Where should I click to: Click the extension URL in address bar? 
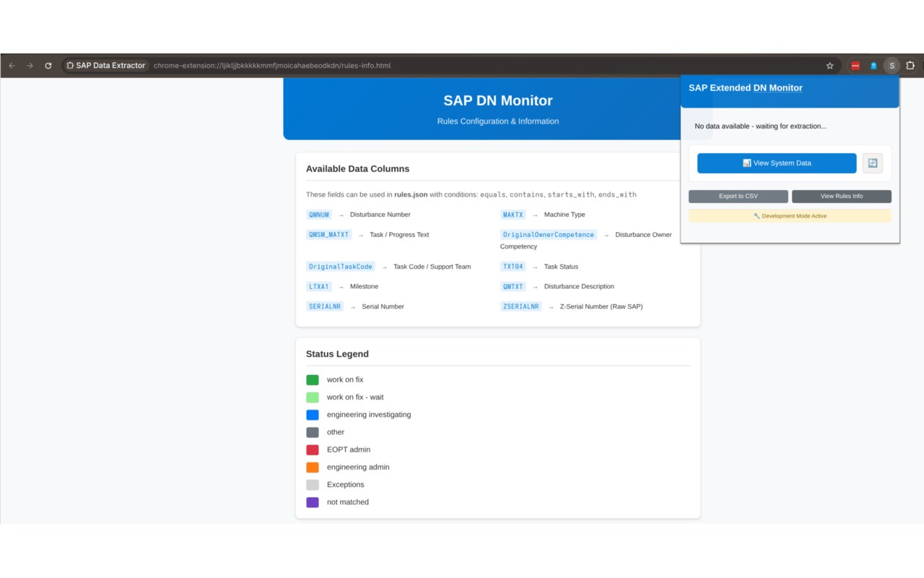pyautogui.click(x=272, y=66)
